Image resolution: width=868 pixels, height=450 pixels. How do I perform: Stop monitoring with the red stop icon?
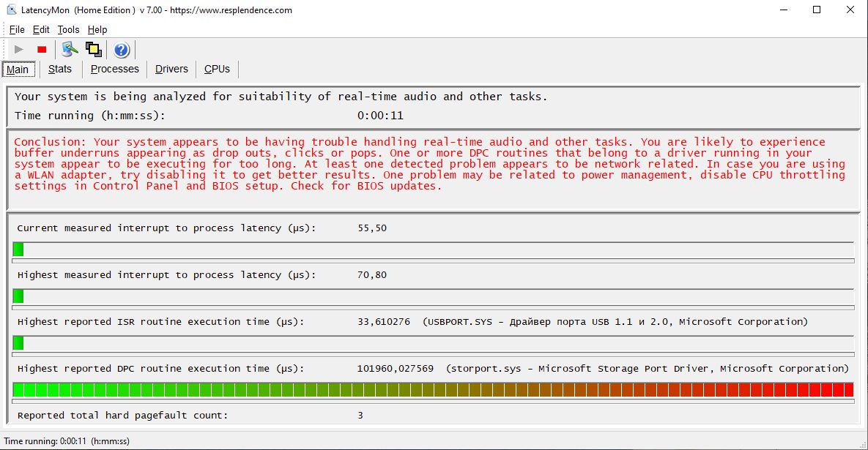tap(42, 50)
